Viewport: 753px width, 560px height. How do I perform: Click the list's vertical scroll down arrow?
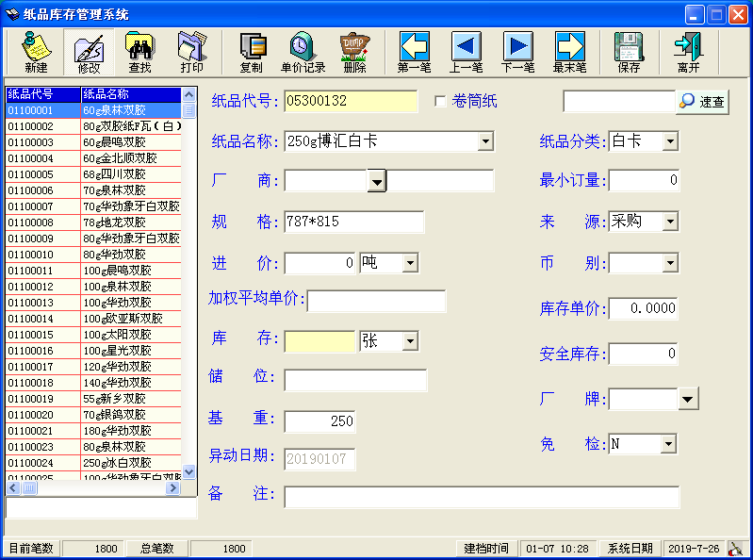pyautogui.click(x=189, y=471)
